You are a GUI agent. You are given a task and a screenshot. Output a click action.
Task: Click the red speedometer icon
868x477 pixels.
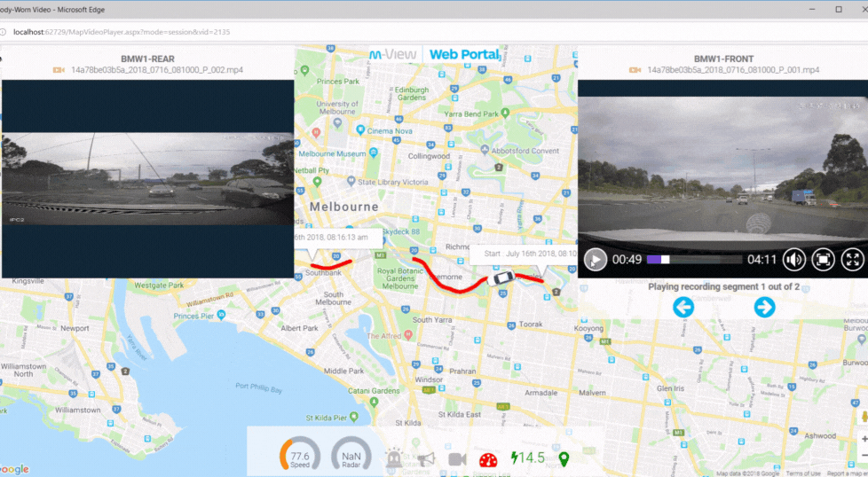coord(489,459)
